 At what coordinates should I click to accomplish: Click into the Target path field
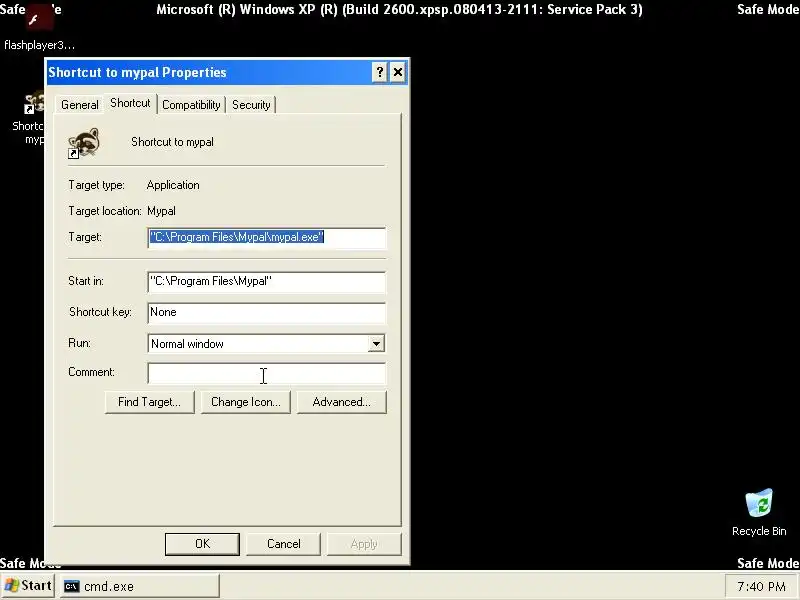266,238
